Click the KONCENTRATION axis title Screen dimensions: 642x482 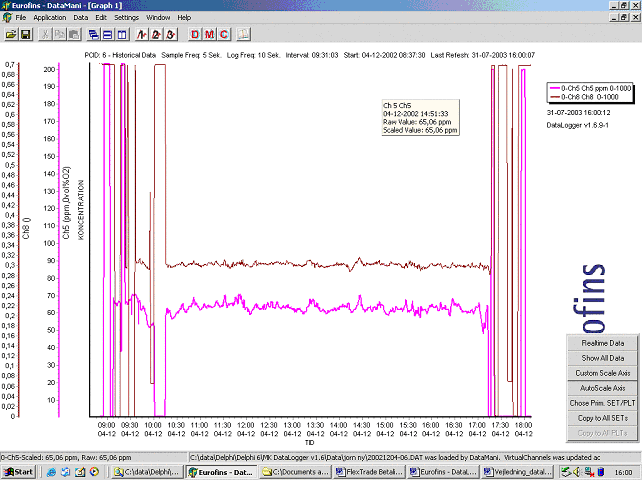point(81,210)
